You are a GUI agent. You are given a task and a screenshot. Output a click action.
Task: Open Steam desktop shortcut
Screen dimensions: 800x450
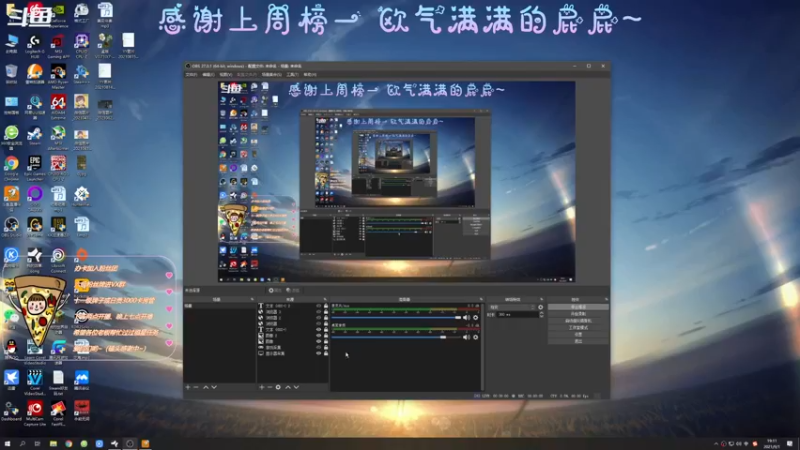tap(35, 136)
